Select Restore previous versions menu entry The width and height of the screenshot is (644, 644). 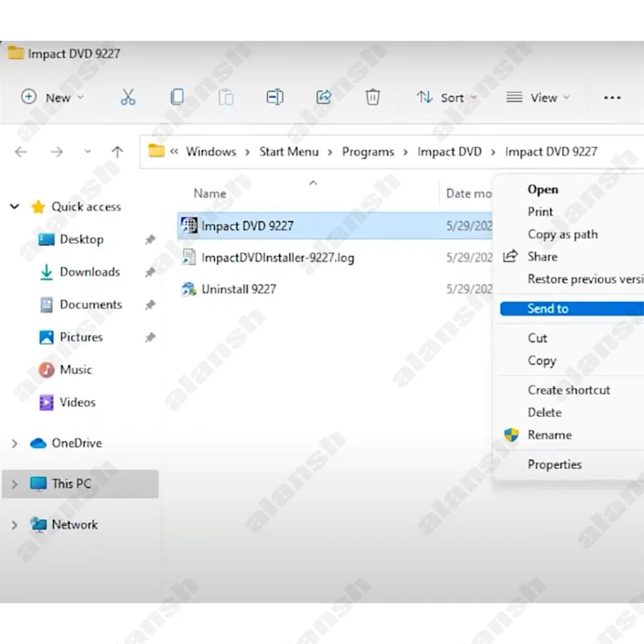[x=585, y=279]
